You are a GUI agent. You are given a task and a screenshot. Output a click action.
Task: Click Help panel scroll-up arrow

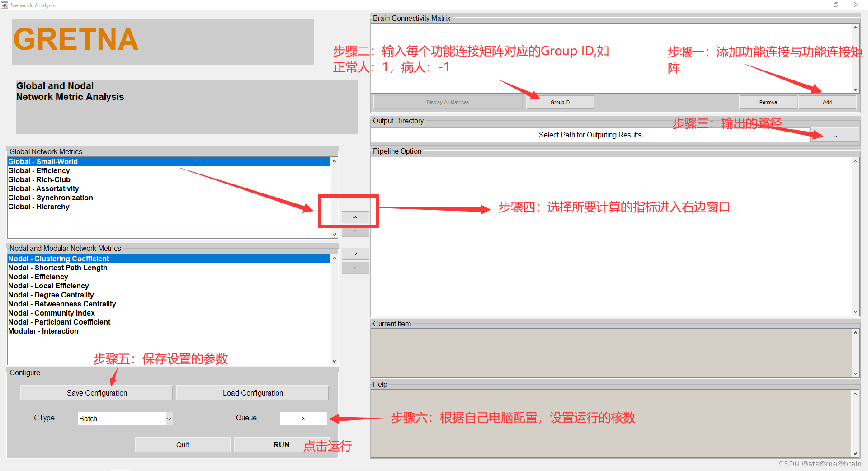tap(855, 394)
